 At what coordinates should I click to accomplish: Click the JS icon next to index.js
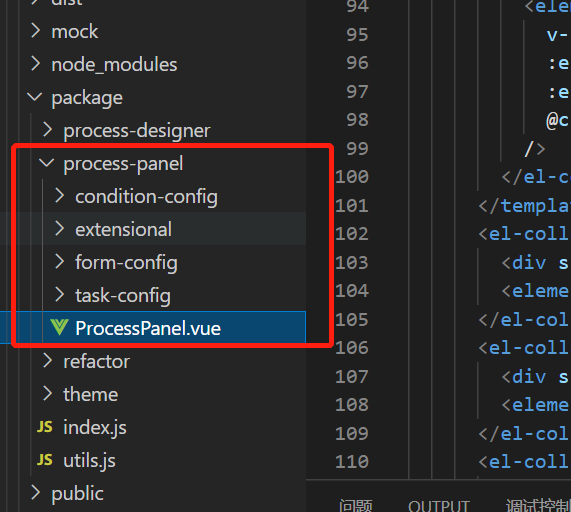click(x=44, y=427)
